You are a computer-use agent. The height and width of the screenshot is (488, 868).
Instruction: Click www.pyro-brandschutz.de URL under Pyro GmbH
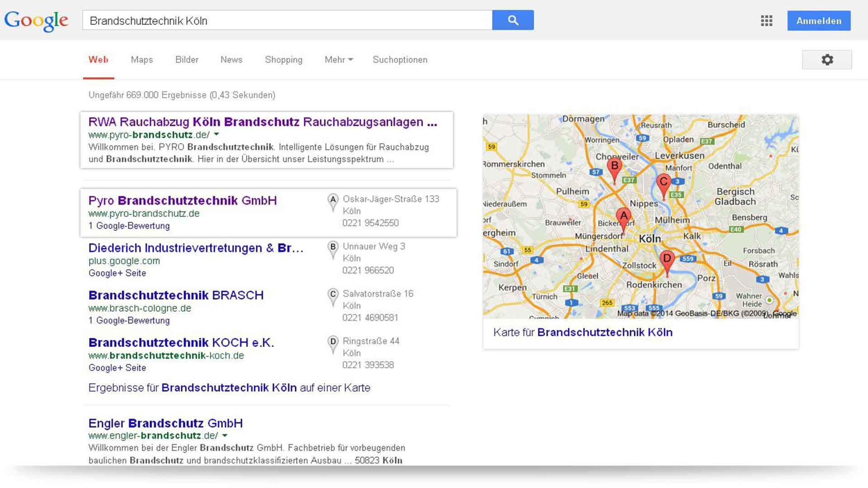[x=144, y=214]
